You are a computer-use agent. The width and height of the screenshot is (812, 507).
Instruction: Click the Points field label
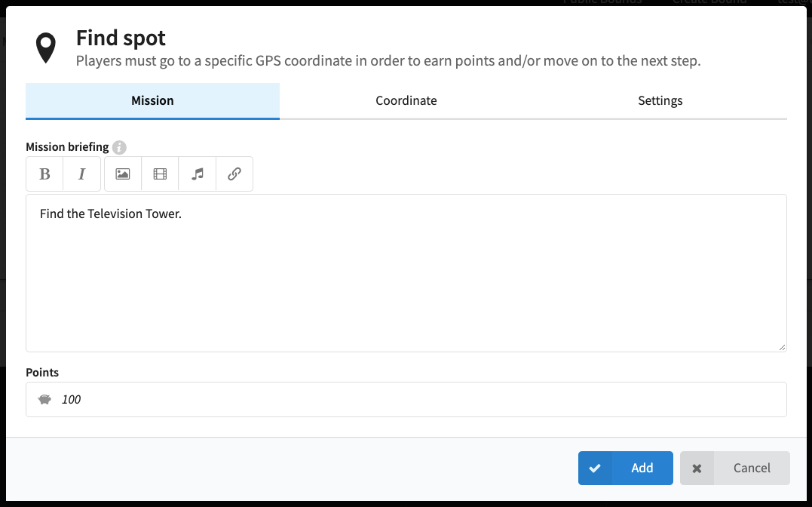pos(42,372)
